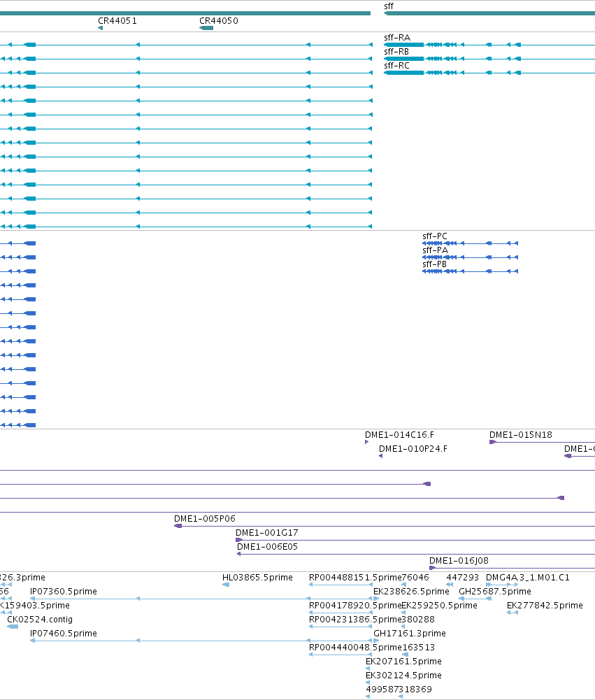Select the HL03865.5prime EST glyph
Viewport: 595px width, 700px height.
pyautogui.click(x=226, y=585)
